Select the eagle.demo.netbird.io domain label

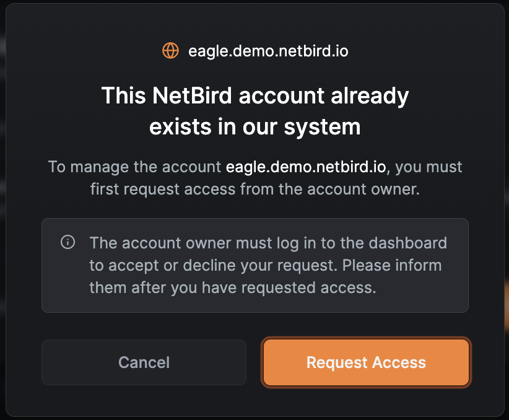[269, 51]
